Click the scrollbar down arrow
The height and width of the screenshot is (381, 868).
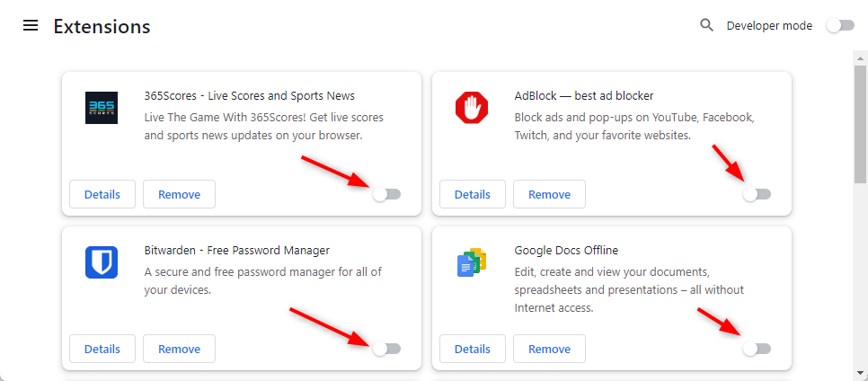click(x=860, y=372)
